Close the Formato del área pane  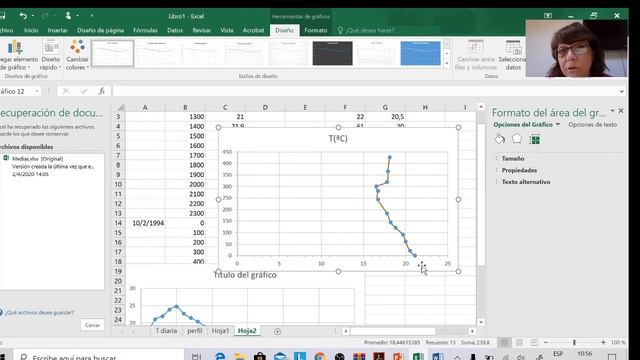click(x=621, y=111)
